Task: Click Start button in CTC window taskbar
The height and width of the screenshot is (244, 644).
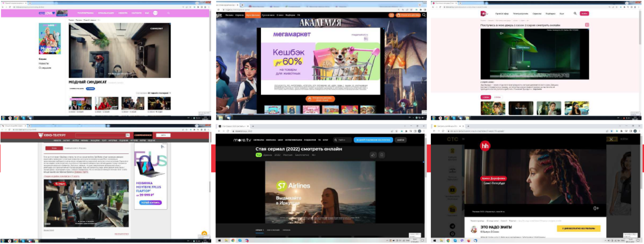Action: pos(435,241)
